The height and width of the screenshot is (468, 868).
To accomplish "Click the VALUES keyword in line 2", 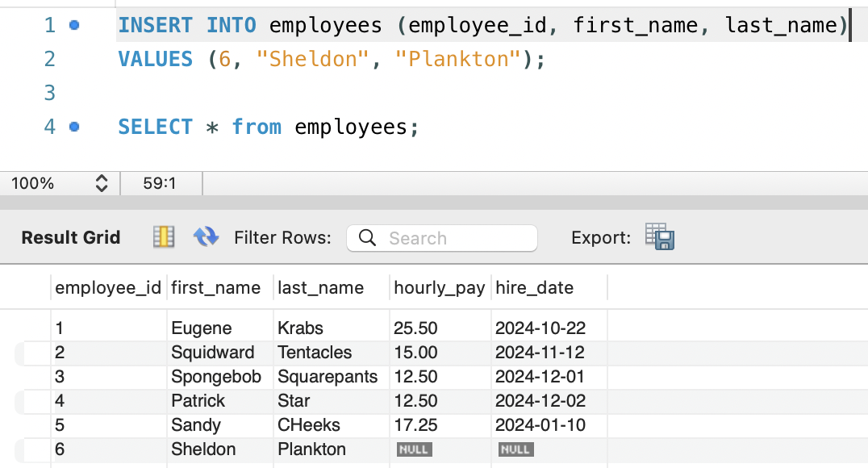I will pos(155,59).
